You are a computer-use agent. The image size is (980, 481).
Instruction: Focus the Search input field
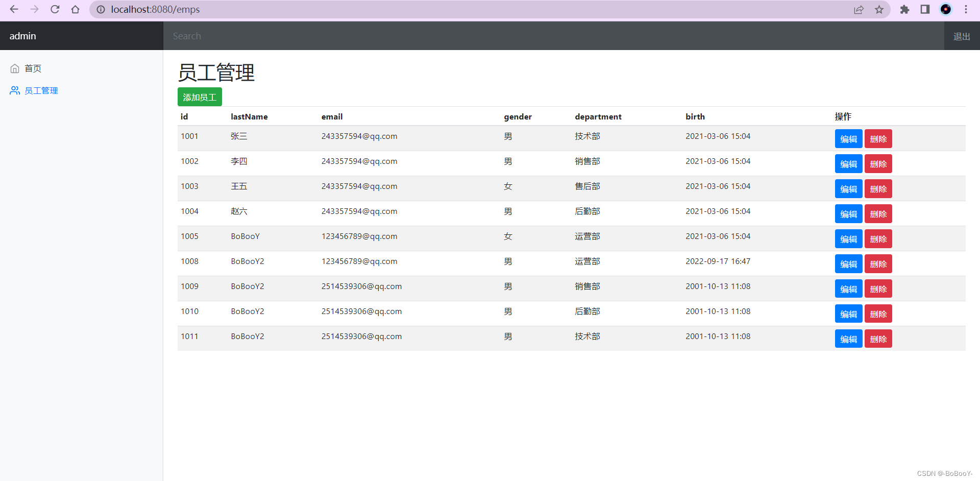tap(554, 36)
